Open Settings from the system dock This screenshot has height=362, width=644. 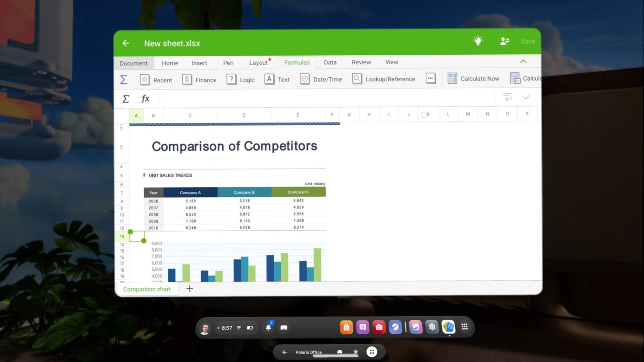tap(432, 327)
